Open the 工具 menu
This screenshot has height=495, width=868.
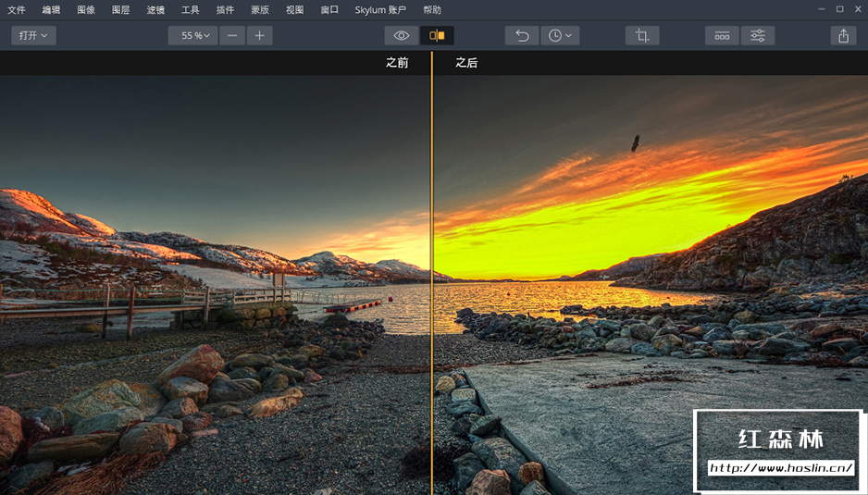(190, 10)
